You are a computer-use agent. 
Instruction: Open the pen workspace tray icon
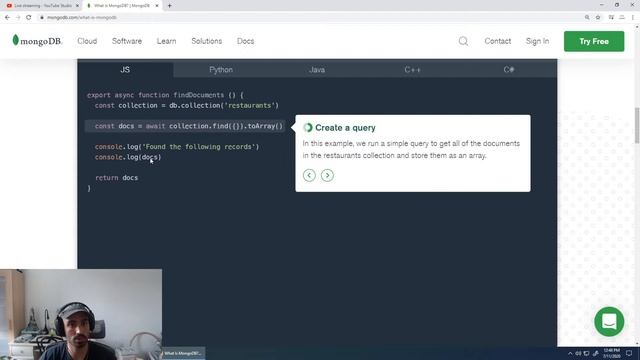pos(596,353)
